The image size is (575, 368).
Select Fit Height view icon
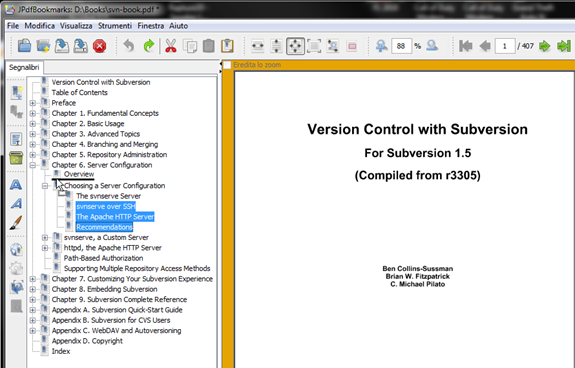(x=276, y=46)
